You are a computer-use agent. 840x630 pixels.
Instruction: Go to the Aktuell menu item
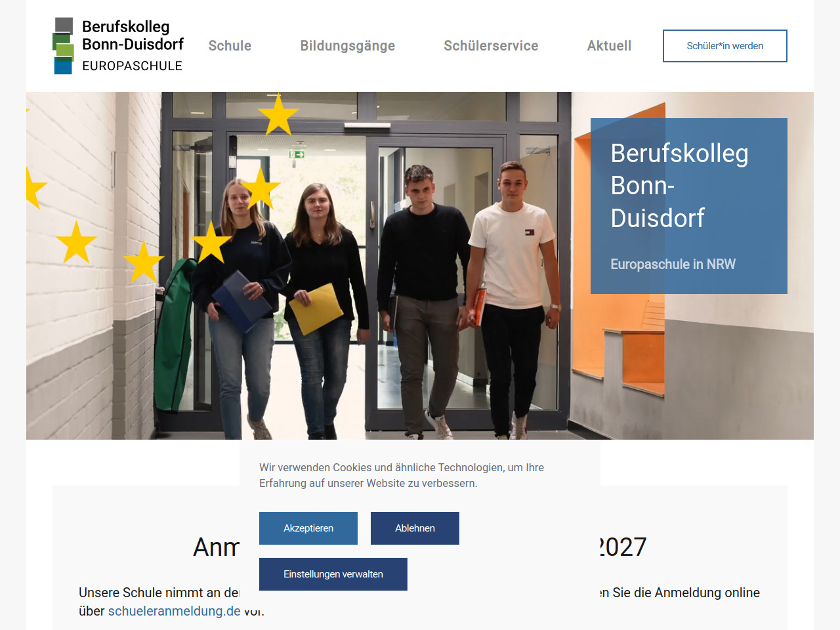coord(609,46)
